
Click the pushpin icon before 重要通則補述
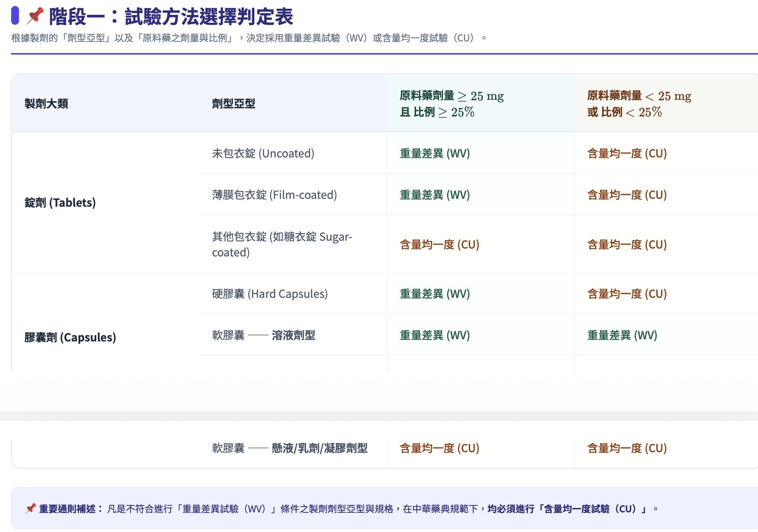click(x=31, y=508)
